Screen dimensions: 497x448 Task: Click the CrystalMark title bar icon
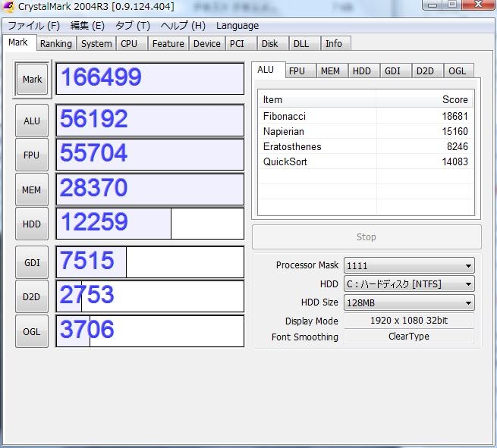click(x=8, y=7)
